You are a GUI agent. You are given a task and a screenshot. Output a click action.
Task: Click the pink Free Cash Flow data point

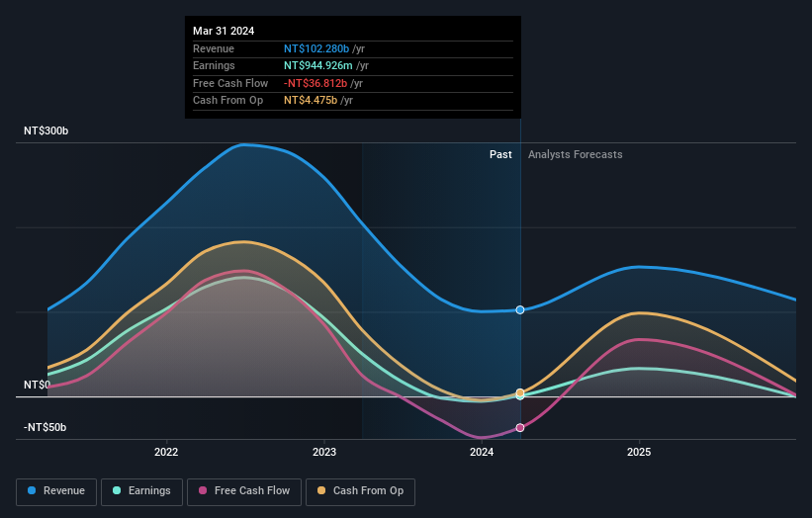[x=520, y=428]
